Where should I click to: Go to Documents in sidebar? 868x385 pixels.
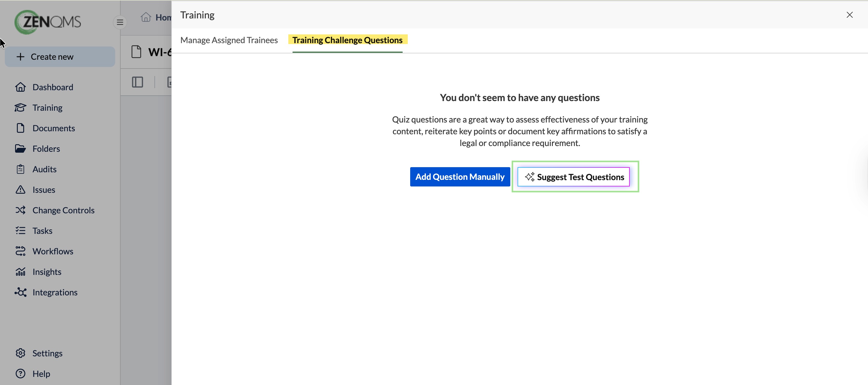pyautogui.click(x=54, y=128)
